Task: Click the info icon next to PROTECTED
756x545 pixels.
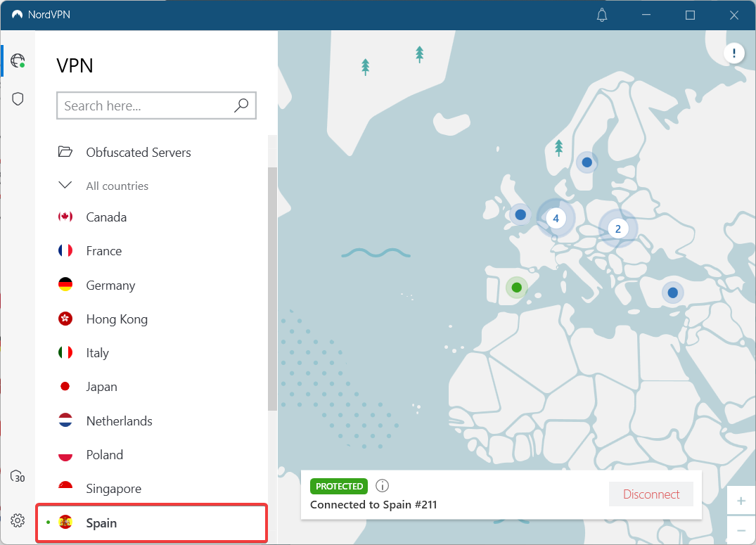Action: [382, 486]
